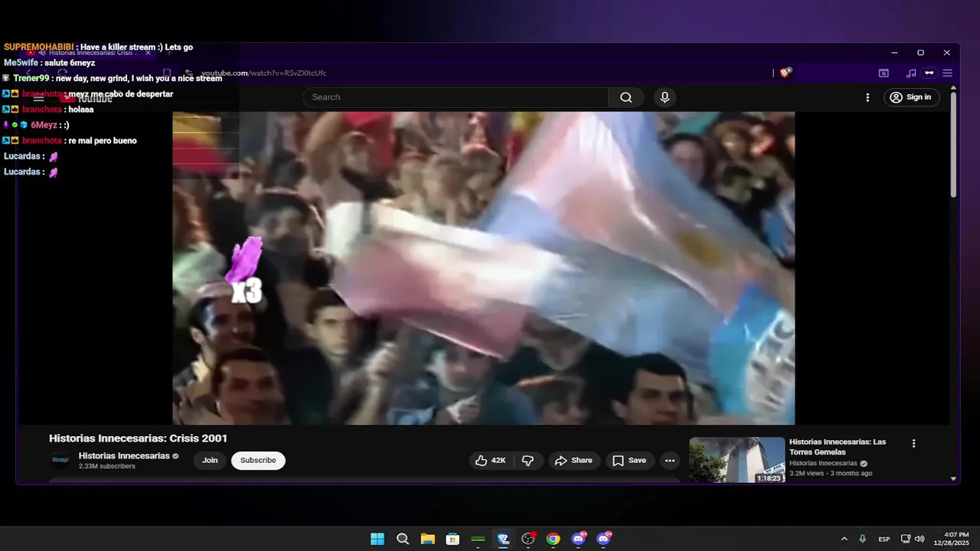Open Windows taskbar Search
The width and height of the screenshot is (980, 551).
pyautogui.click(x=403, y=539)
